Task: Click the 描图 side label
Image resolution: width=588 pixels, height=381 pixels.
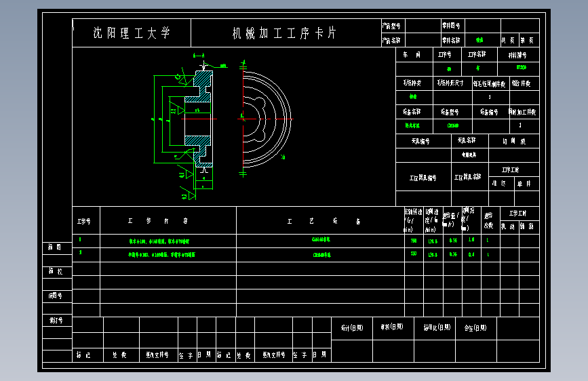Action: coord(55,247)
